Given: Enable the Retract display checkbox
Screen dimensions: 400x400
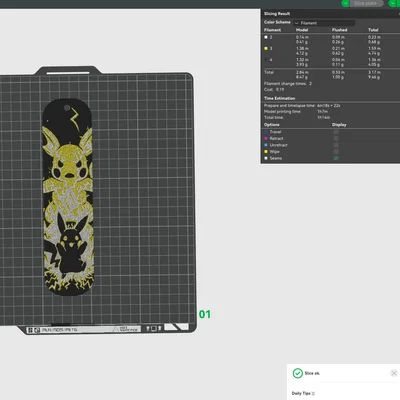Looking at the screenshot, I should (336, 139).
